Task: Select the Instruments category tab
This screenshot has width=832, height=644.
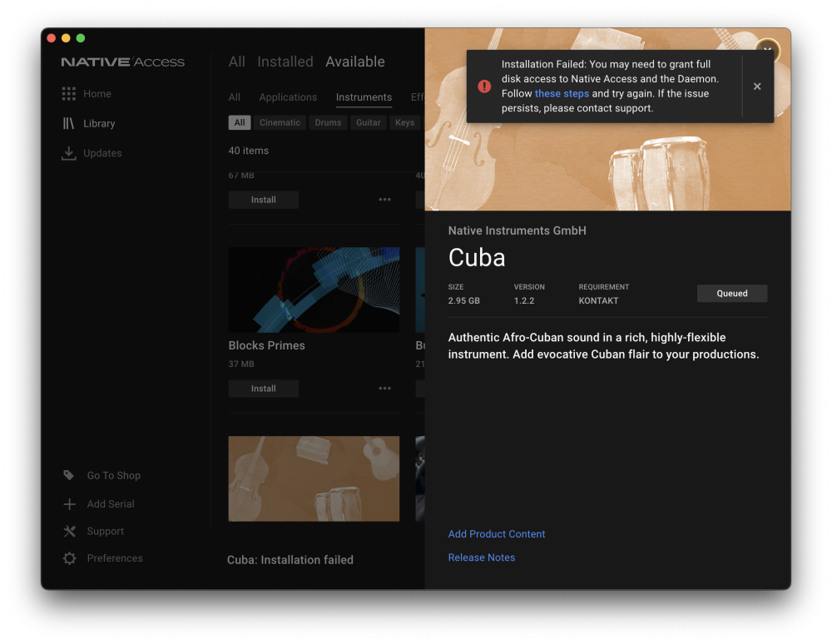Action: pyautogui.click(x=364, y=97)
